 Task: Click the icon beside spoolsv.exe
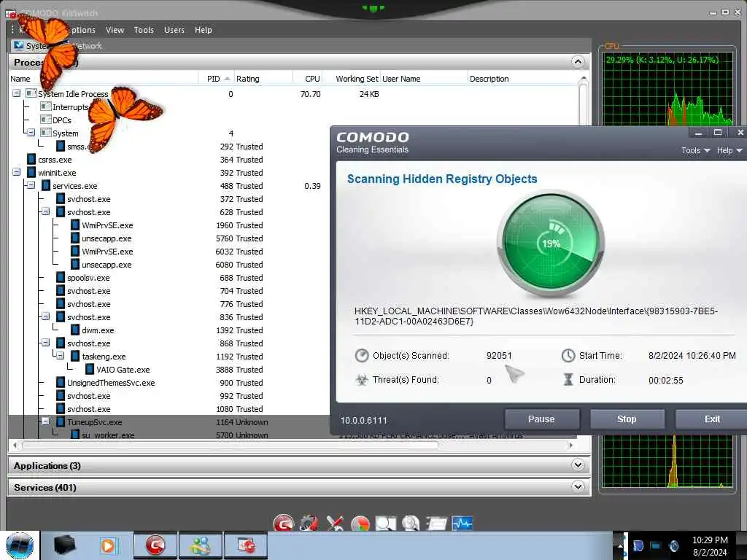click(61, 278)
